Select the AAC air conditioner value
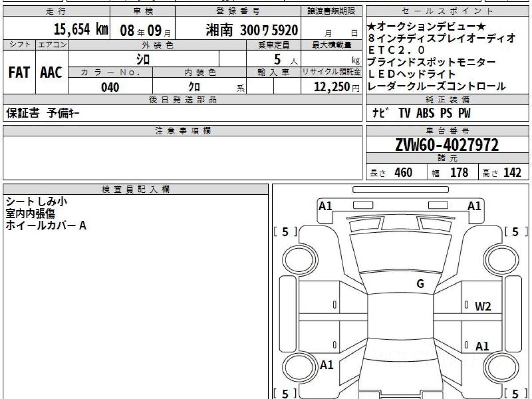532x399 pixels. click(x=51, y=73)
